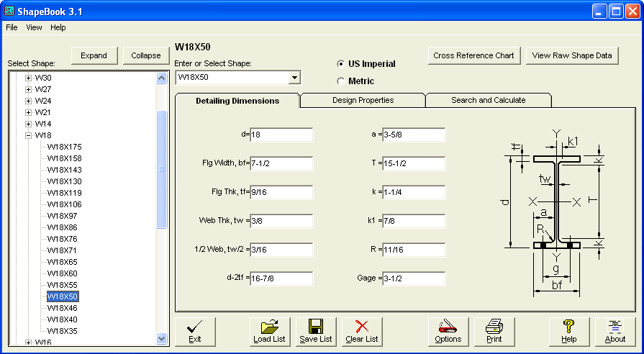Image resolution: width=644 pixels, height=354 pixels.
Task: Expand the W24 tree node
Action: (x=28, y=101)
